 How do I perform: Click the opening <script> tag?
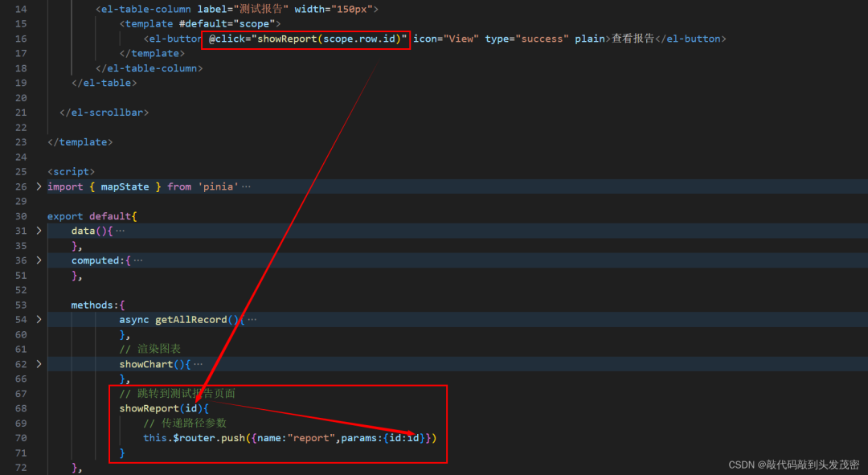71,172
